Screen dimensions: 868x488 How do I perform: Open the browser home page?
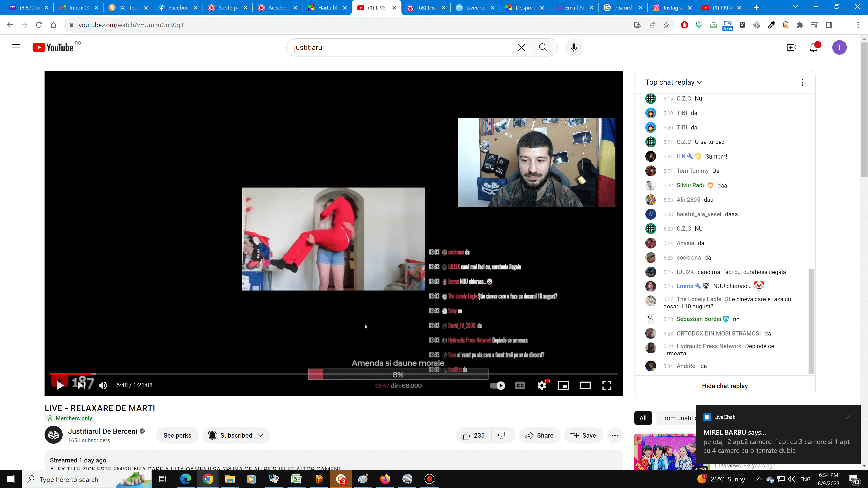(x=53, y=25)
